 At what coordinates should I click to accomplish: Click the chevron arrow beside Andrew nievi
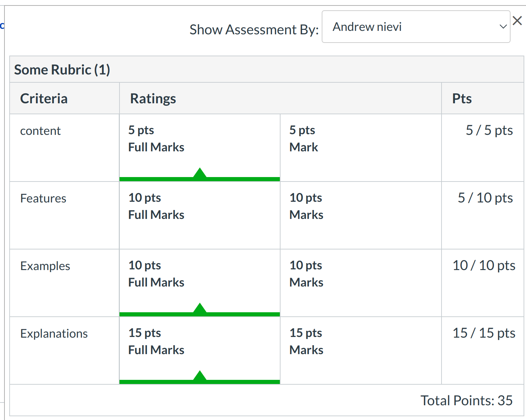coord(503,27)
